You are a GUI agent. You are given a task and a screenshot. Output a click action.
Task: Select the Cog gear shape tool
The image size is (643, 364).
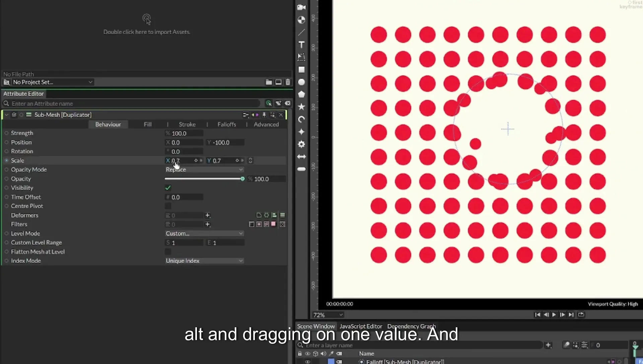point(301,144)
